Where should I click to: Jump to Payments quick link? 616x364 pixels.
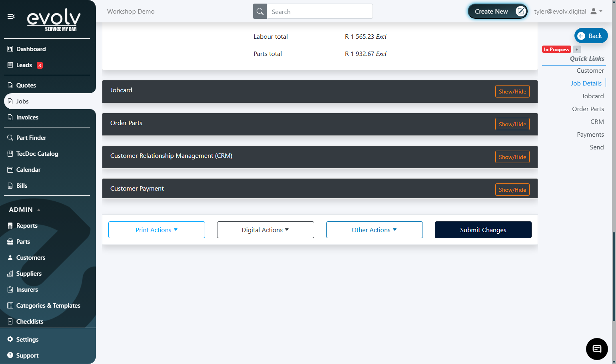(x=590, y=135)
